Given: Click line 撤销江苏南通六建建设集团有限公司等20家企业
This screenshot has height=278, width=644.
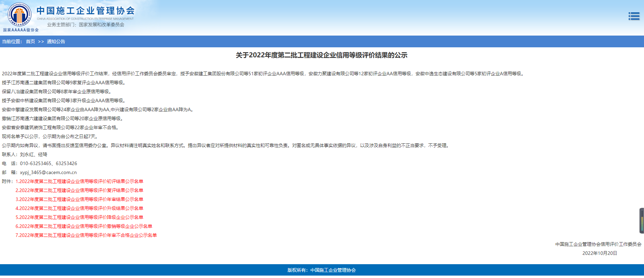Looking at the screenshot, I should pyautogui.click(x=63, y=118).
